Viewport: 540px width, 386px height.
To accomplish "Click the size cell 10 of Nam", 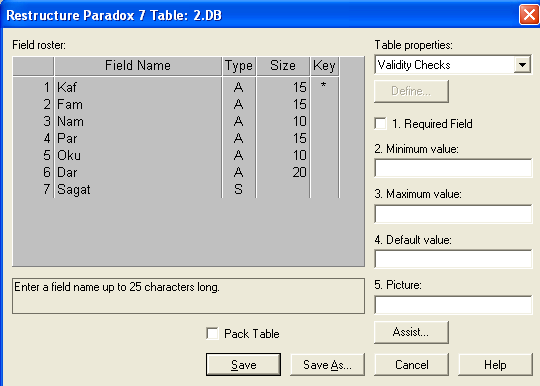I will click(283, 121).
